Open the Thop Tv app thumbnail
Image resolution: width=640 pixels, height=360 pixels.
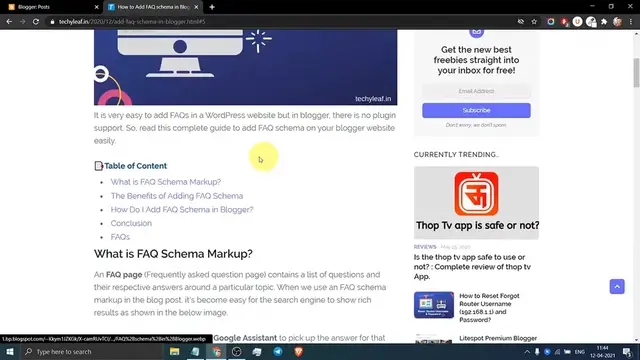[476, 202]
